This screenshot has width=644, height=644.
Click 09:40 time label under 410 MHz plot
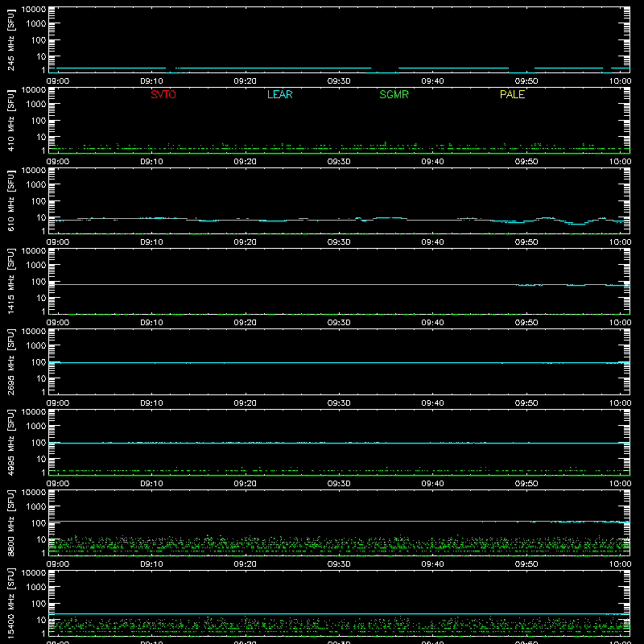point(432,162)
